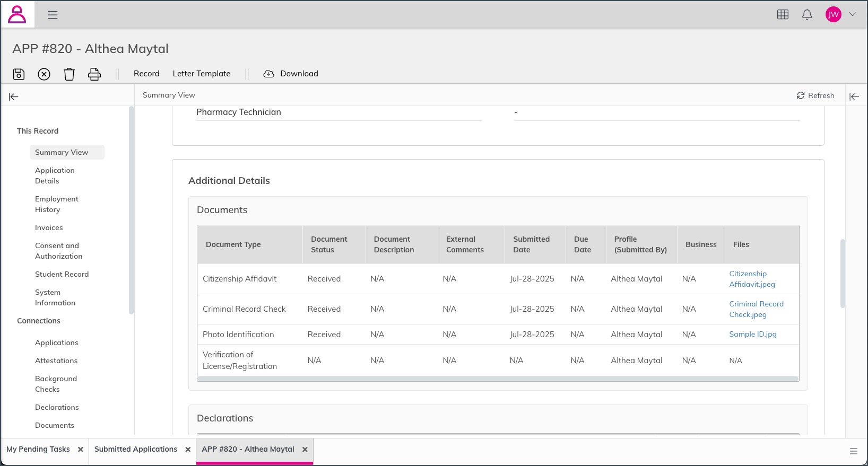The image size is (868, 466).
Task: Open Employment History in sidebar
Action: pyautogui.click(x=56, y=204)
